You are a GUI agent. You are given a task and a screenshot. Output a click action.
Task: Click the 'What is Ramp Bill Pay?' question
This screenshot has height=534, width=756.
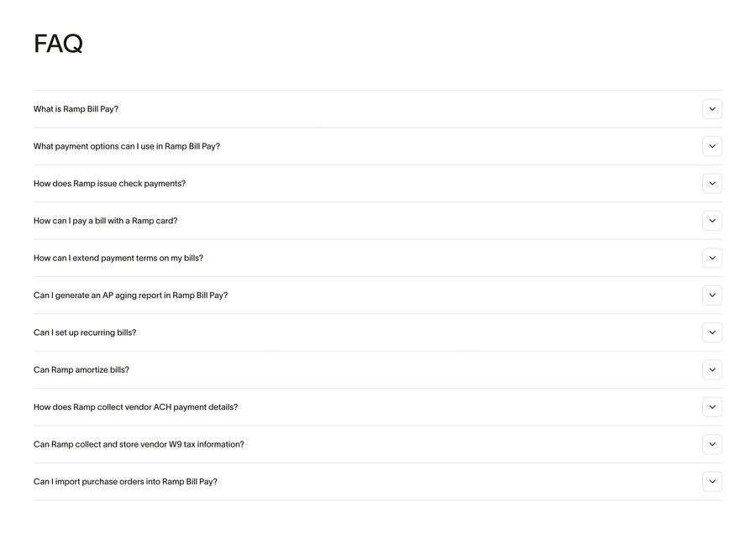(76, 109)
